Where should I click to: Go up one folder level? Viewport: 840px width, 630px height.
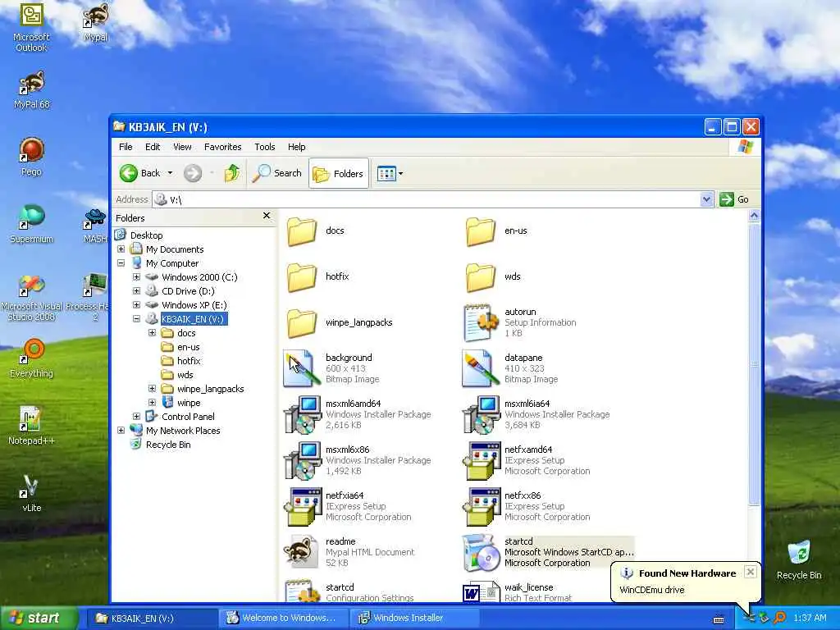pyautogui.click(x=232, y=173)
